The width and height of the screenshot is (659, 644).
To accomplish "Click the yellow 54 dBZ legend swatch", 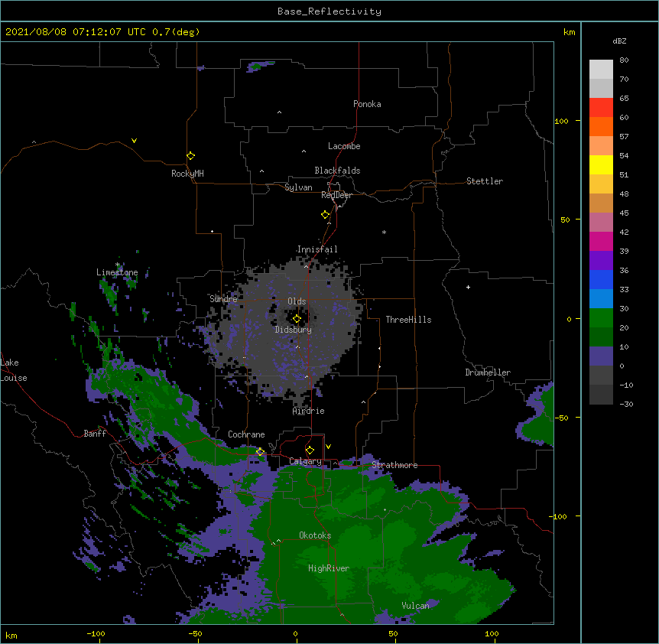I will click(x=601, y=164).
